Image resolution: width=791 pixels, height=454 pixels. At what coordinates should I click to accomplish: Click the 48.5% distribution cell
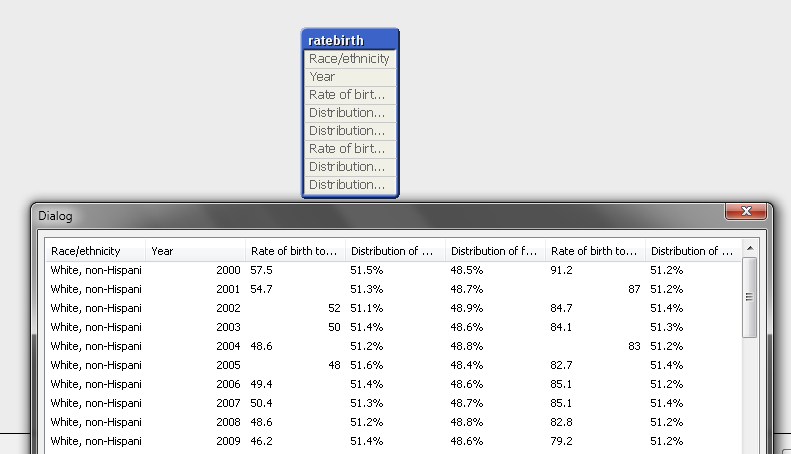pyautogui.click(x=467, y=270)
